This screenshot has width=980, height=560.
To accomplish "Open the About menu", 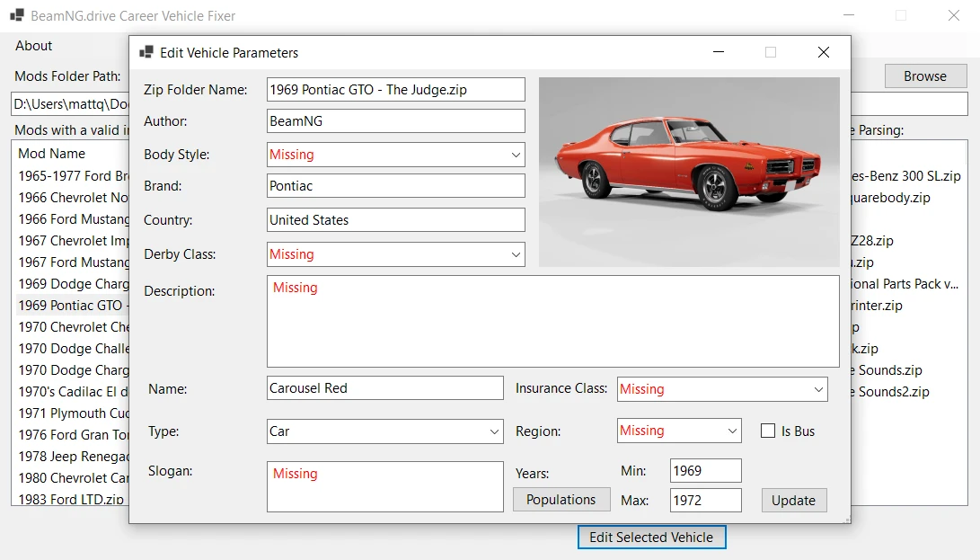I will pyautogui.click(x=34, y=46).
